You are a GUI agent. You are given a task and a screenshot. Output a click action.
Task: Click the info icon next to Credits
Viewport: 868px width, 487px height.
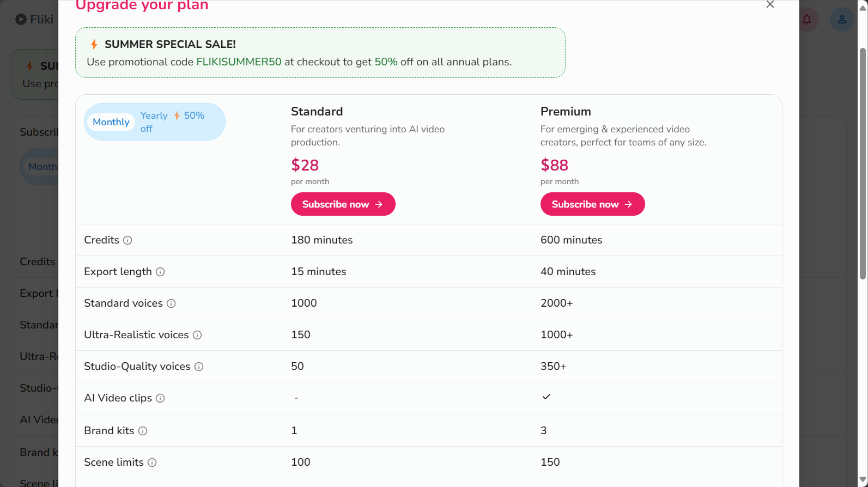pyautogui.click(x=128, y=240)
